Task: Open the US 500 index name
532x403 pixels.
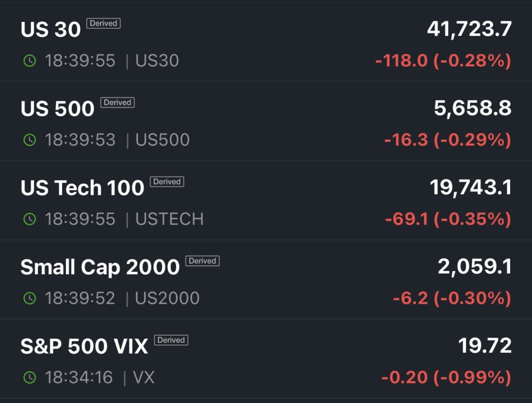Action: point(58,109)
